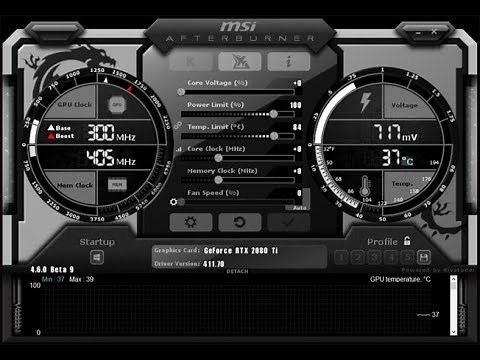
Task: Click the Memory Clock slider handle
Action: [x=218, y=180]
